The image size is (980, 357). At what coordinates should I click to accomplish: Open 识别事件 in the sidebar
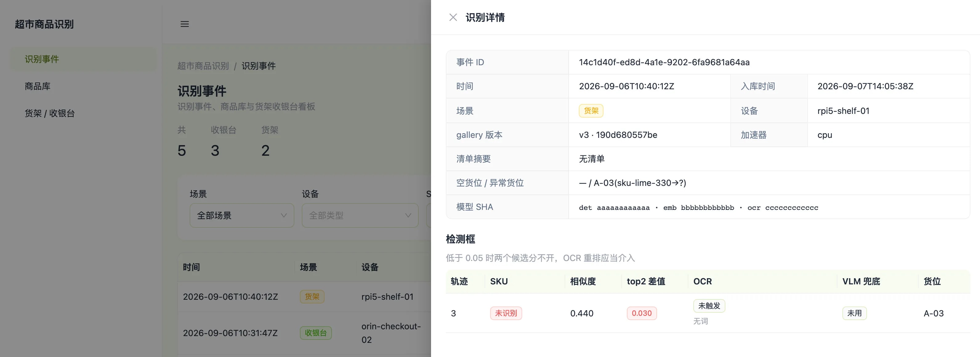pyautogui.click(x=83, y=59)
